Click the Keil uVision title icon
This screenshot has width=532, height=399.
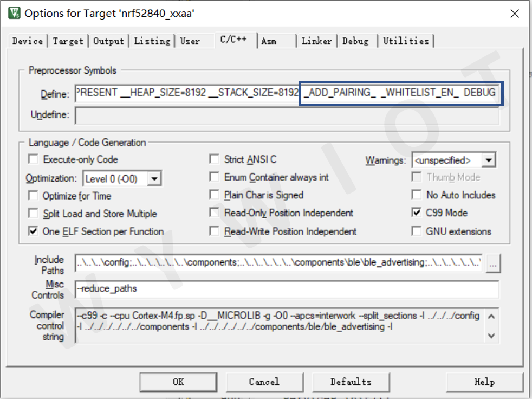(x=15, y=13)
